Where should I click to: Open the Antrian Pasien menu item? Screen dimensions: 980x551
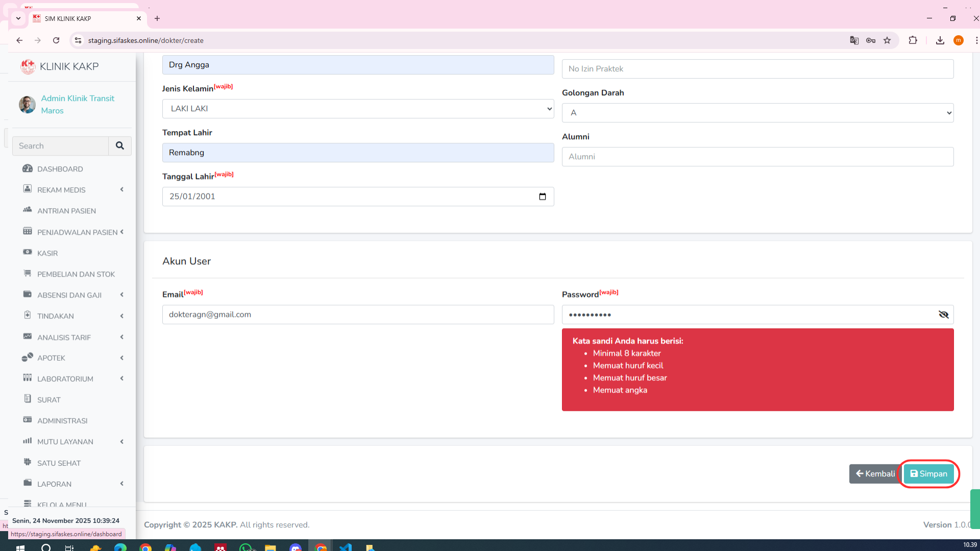[66, 211]
